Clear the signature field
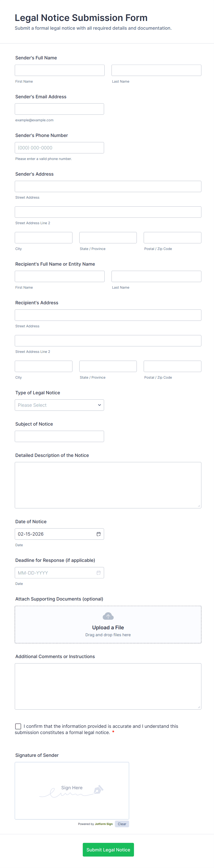The height and width of the screenshot is (868, 214). pyautogui.click(x=122, y=824)
